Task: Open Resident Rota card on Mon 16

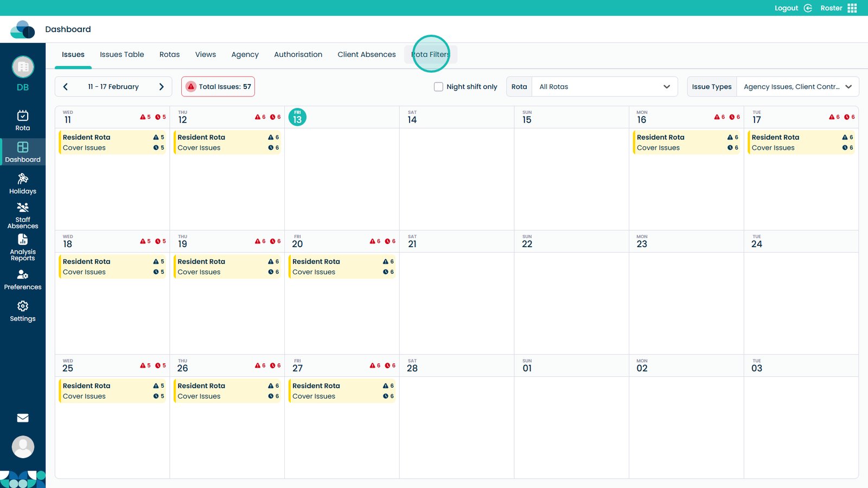Action: click(x=686, y=142)
